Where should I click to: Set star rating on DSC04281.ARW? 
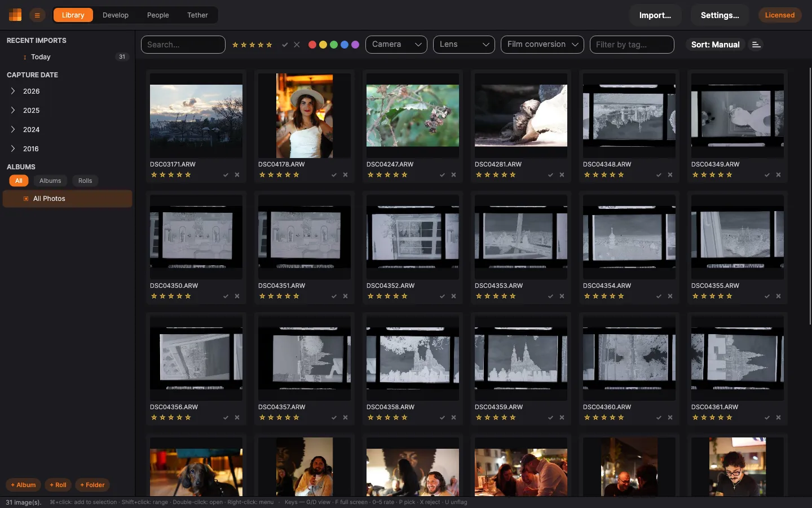point(496,175)
